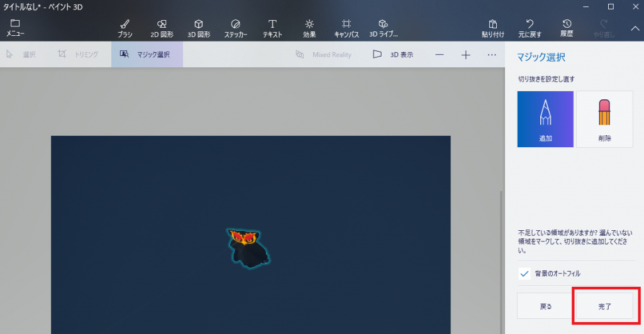644x334 pixels.
Task: Open the 3D ライブラリ library
Action: click(383, 28)
